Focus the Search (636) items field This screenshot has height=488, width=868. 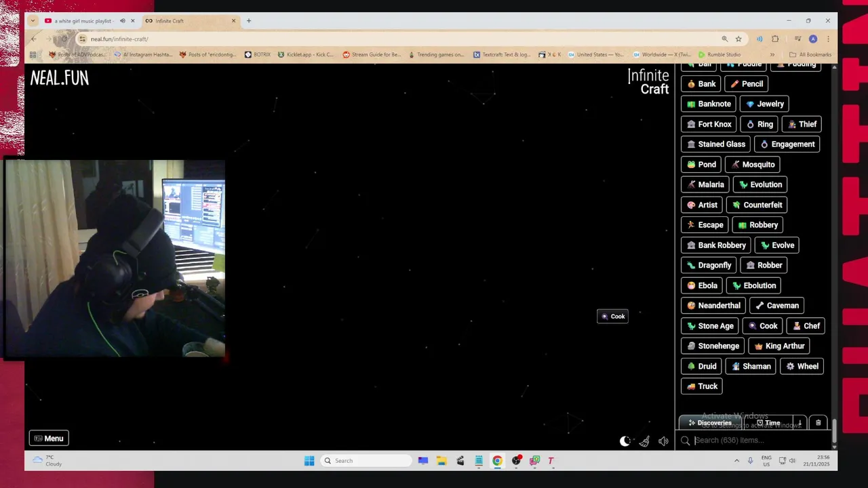pos(753,441)
